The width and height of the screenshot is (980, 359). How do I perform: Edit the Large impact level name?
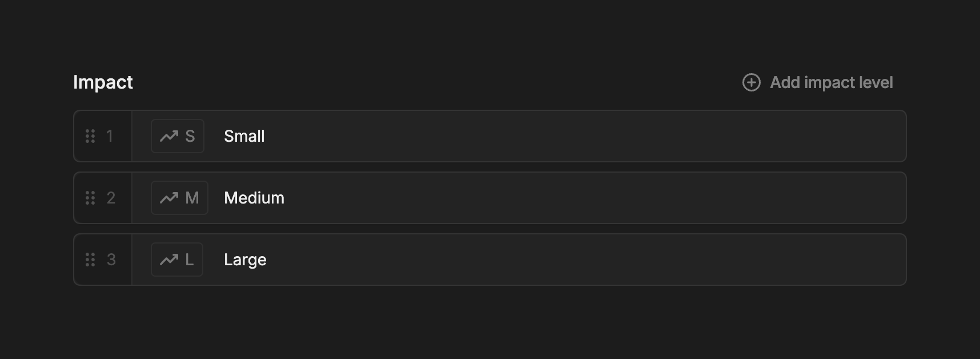[x=245, y=260]
